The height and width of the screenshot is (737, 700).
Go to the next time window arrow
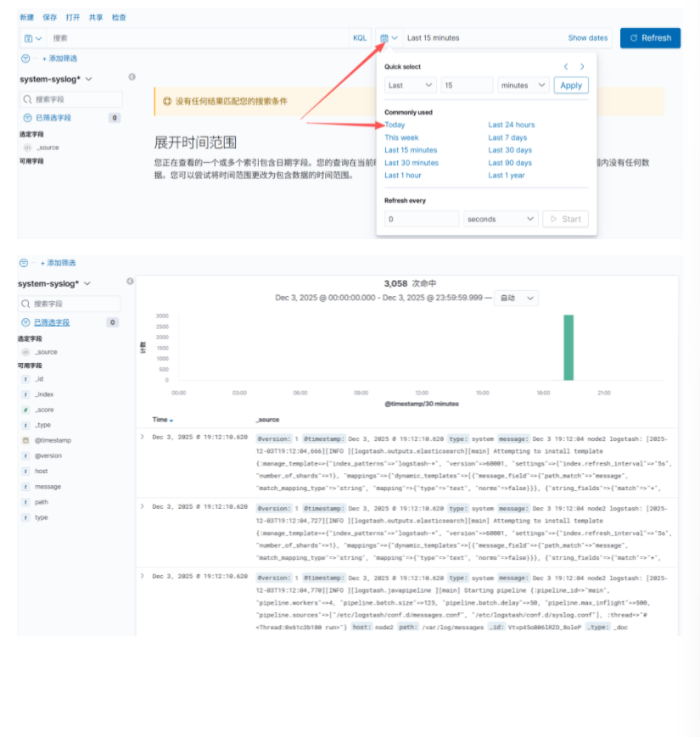point(582,67)
